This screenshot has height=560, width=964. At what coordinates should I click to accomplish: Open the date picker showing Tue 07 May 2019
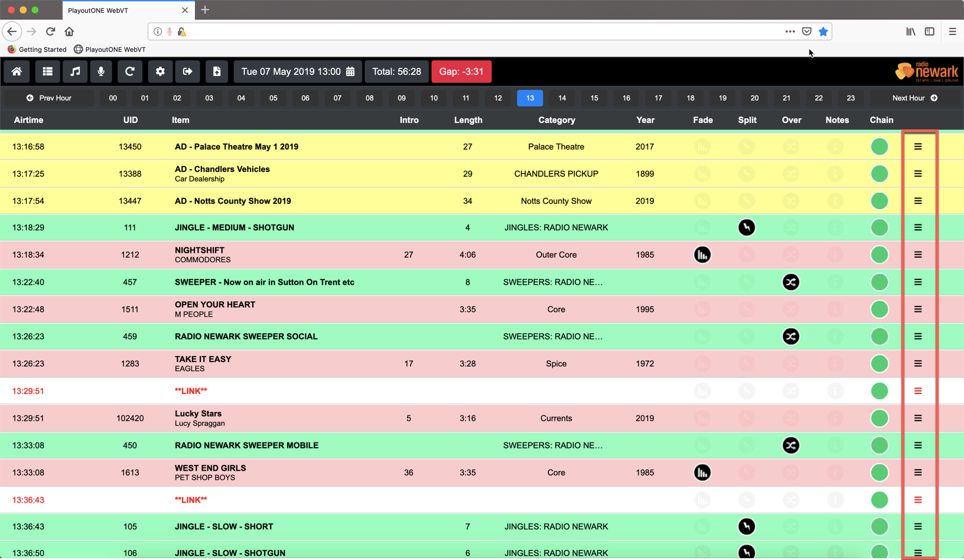pyautogui.click(x=298, y=71)
